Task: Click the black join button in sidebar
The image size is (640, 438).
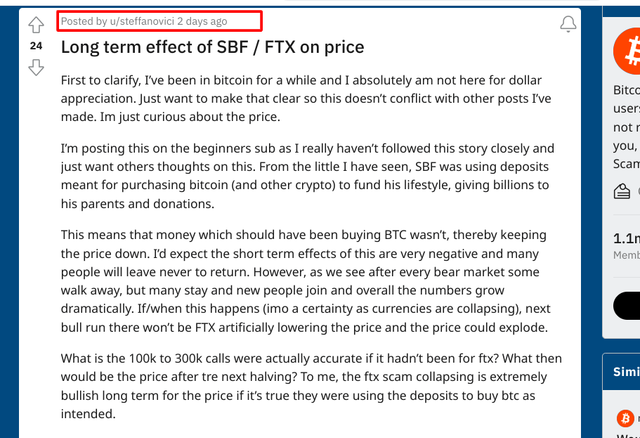Action: 627,305
